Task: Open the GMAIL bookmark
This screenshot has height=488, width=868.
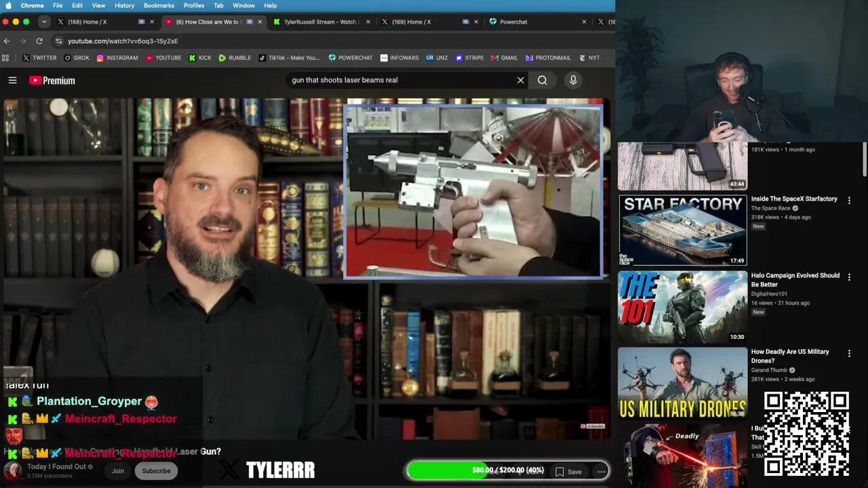Action: [x=504, y=58]
